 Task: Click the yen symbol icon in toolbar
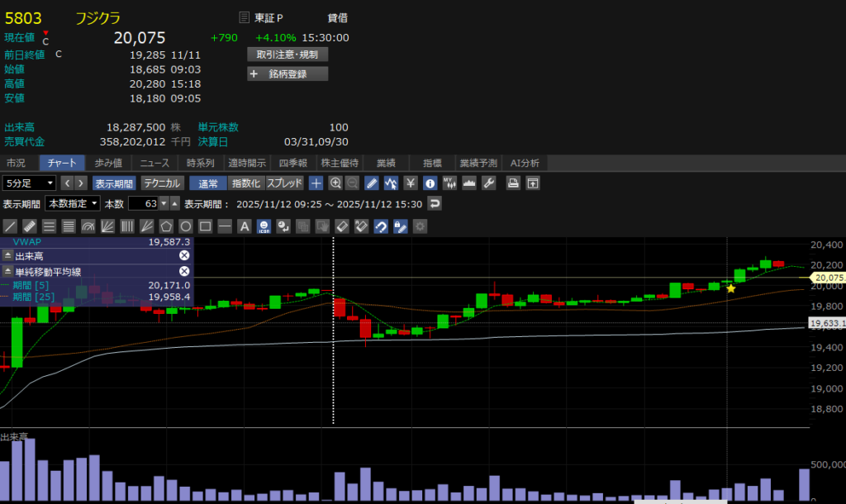(411, 183)
